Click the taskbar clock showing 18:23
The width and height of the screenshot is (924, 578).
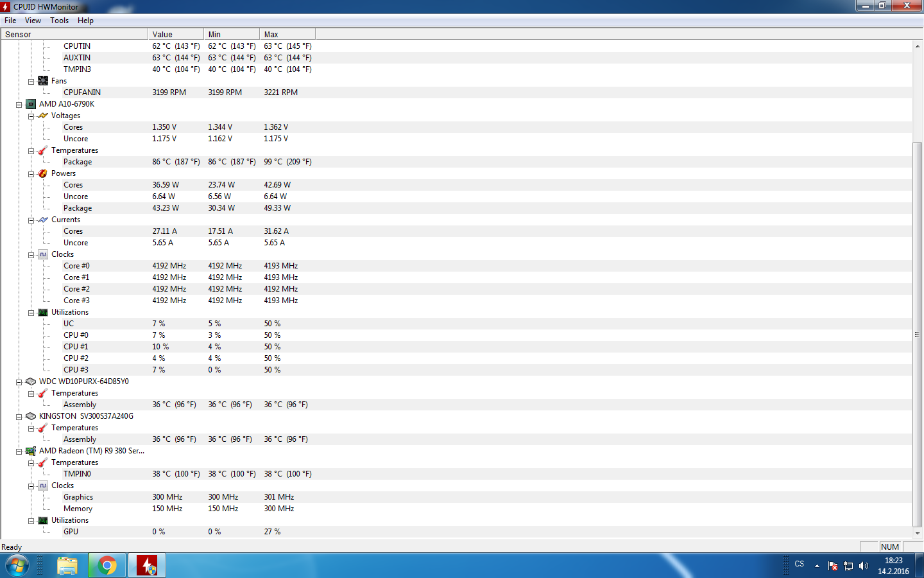point(894,566)
